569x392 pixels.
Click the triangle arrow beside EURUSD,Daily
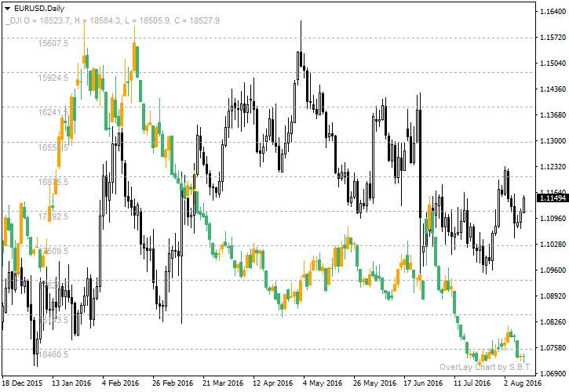click(x=7, y=9)
